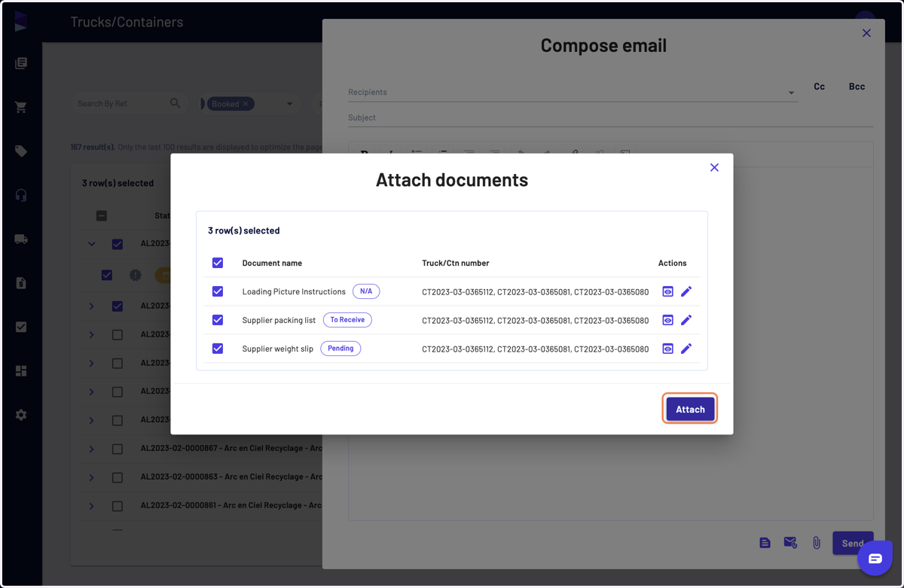904x588 pixels.
Task: Click the Send email button
Action: 853,543
